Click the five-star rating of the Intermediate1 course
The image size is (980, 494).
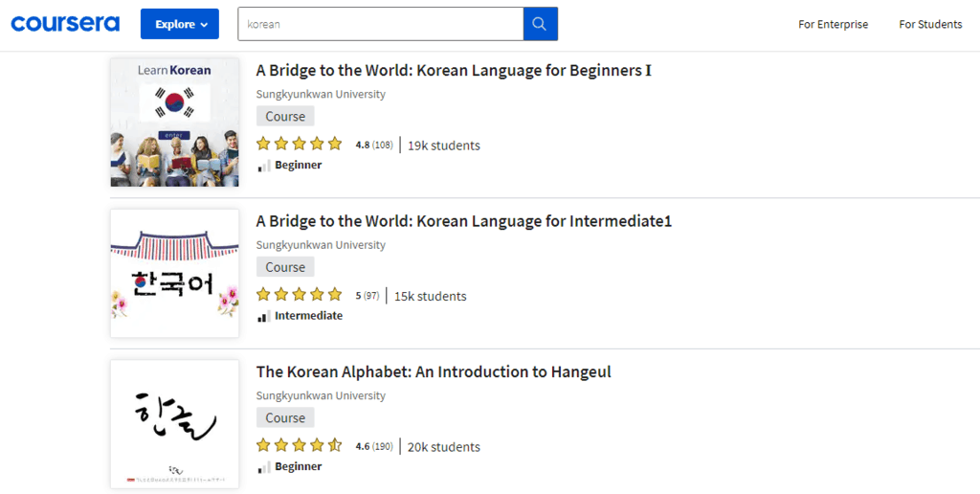click(x=299, y=295)
